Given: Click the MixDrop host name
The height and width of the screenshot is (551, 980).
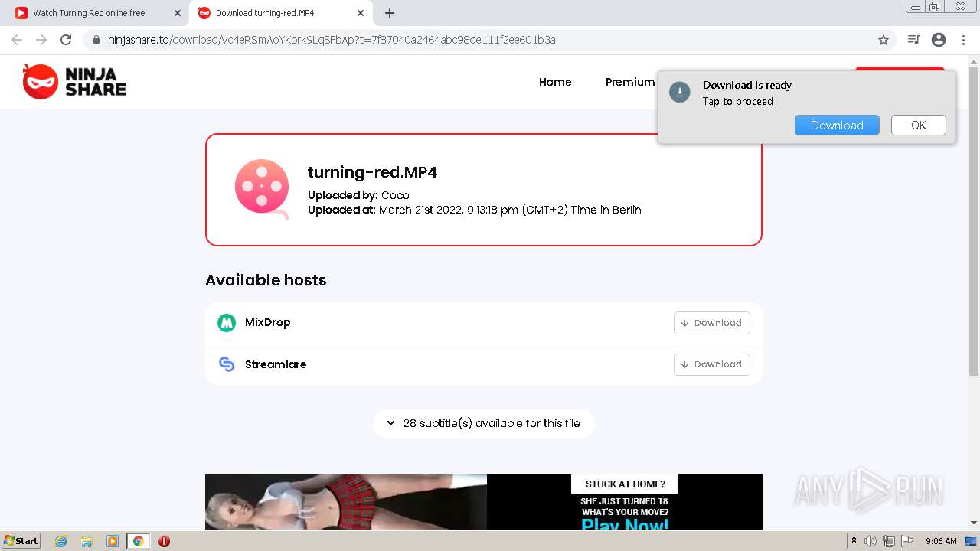Looking at the screenshot, I should pos(267,323).
